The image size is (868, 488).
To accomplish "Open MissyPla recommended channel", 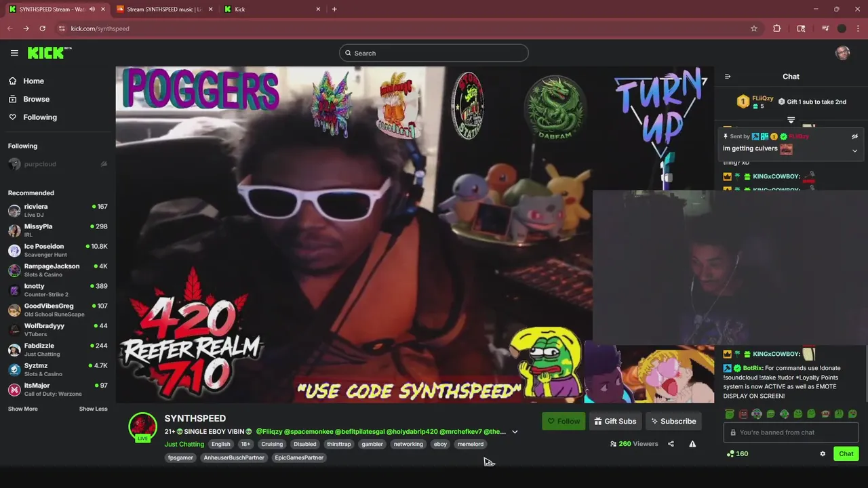I will click(58, 230).
